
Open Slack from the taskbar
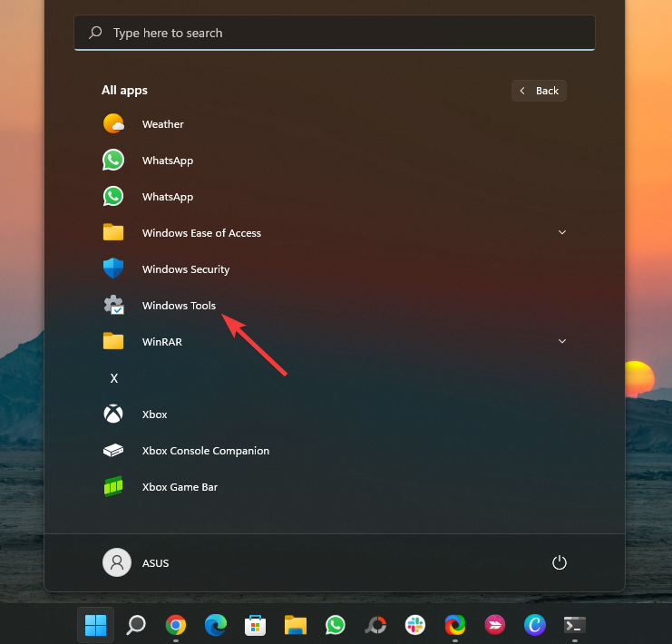(x=414, y=625)
